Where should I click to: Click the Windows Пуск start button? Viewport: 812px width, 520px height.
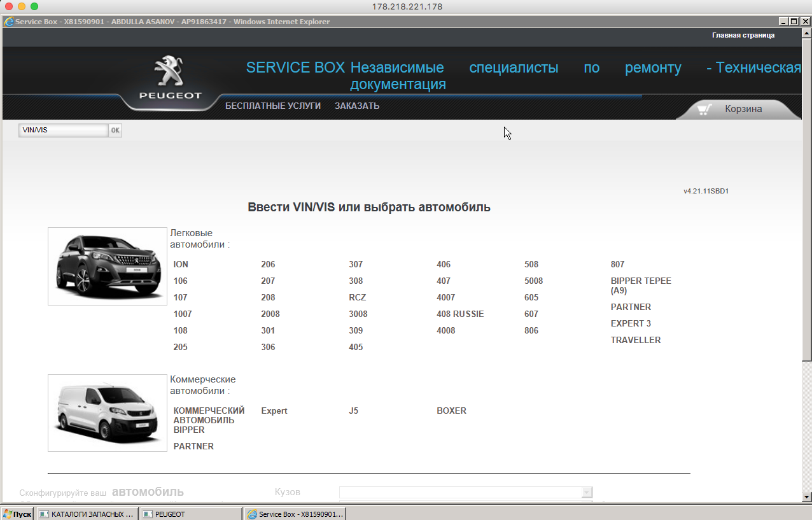pos(17,514)
